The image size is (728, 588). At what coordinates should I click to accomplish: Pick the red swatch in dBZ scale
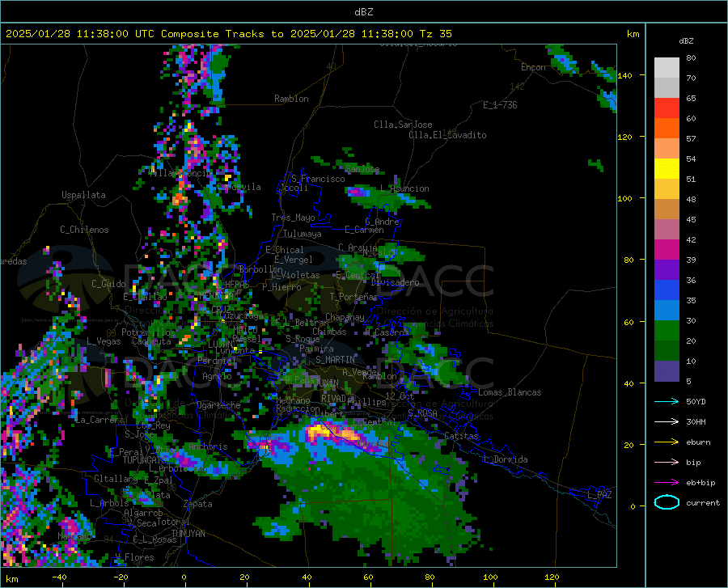pyautogui.click(x=667, y=108)
